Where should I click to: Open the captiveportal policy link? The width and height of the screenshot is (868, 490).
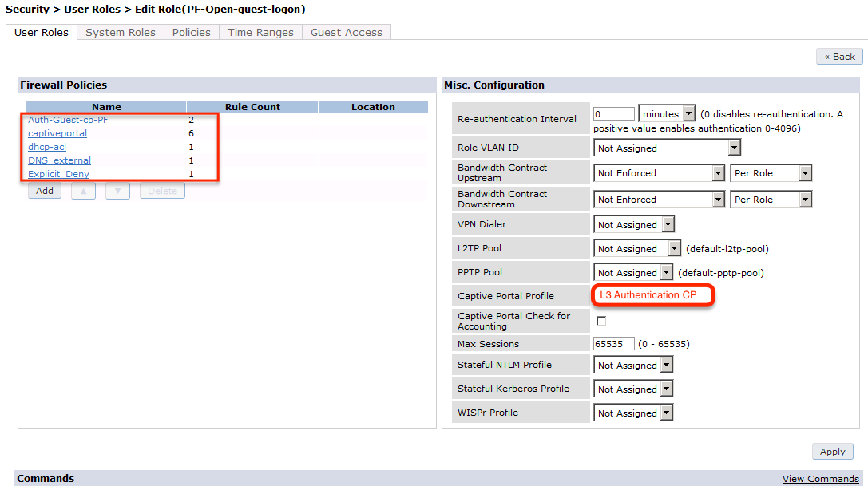tap(57, 134)
